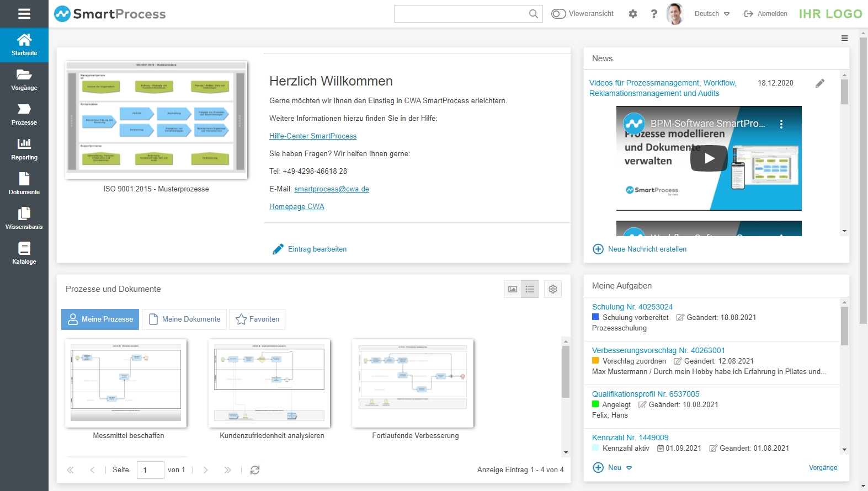The height and width of the screenshot is (491, 868).
Task: Open Hilfe-Center SmartProcess link
Action: tap(313, 136)
